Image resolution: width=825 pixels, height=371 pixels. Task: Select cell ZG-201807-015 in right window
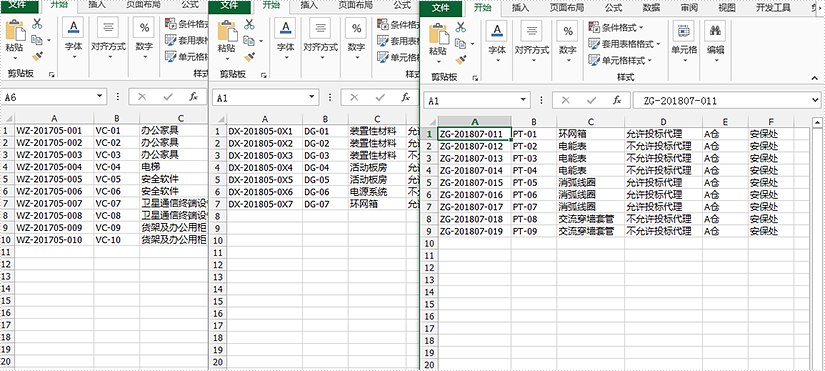(x=474, y=183)
